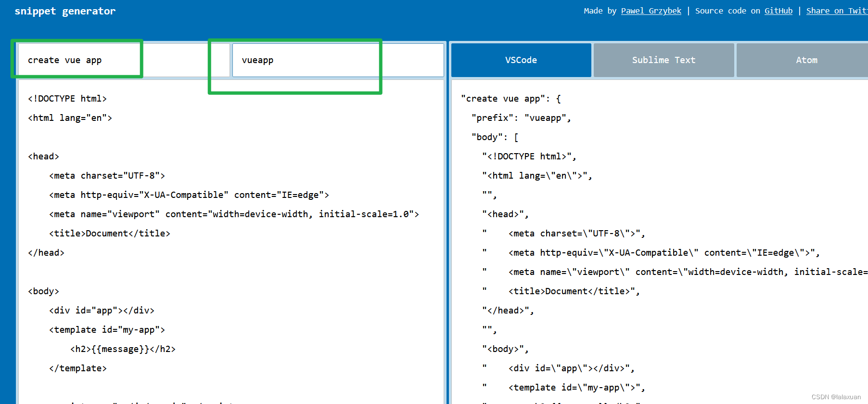This screenshot has width=868, height=404.
Task: Click the <head> line in snippet editor
Action: click(43, 156)
